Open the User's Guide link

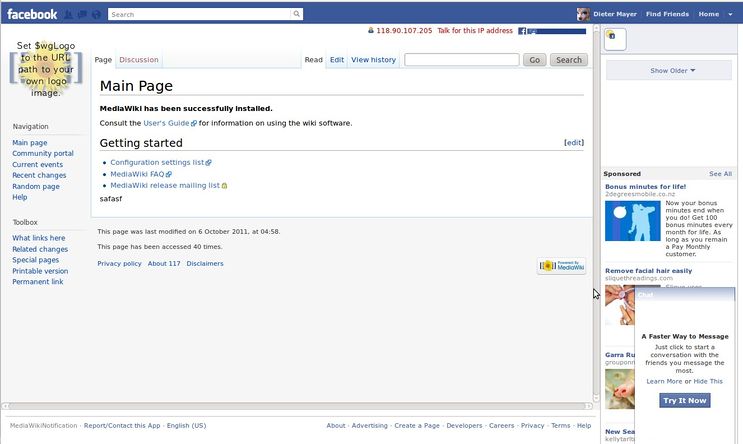(169, 123)
